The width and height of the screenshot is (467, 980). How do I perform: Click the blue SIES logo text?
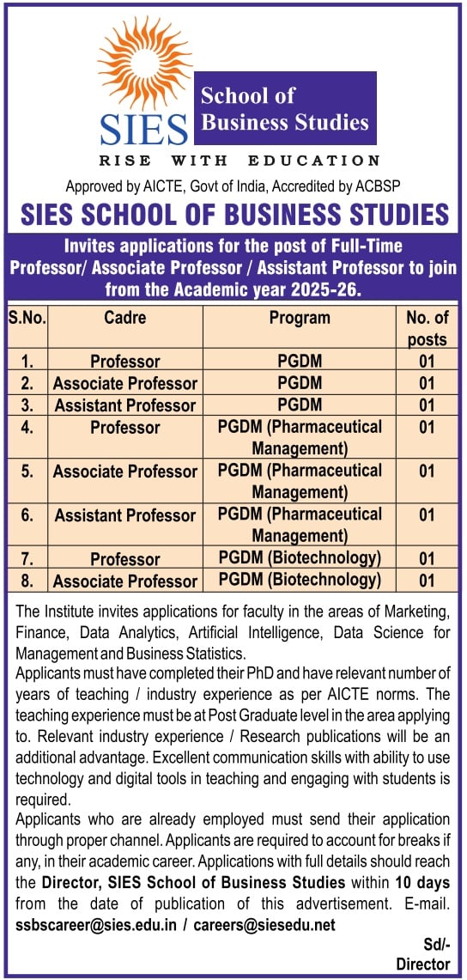[143, 130]
